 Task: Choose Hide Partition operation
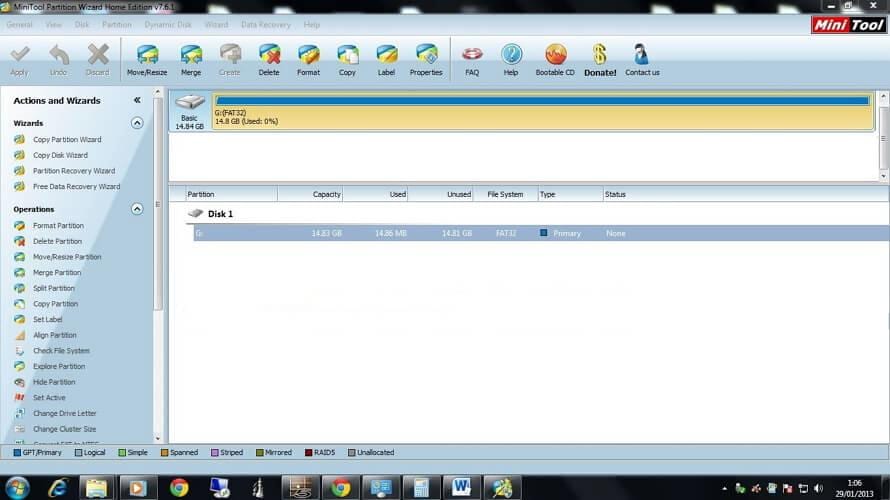pyautogui.click(x=54, y=383)
